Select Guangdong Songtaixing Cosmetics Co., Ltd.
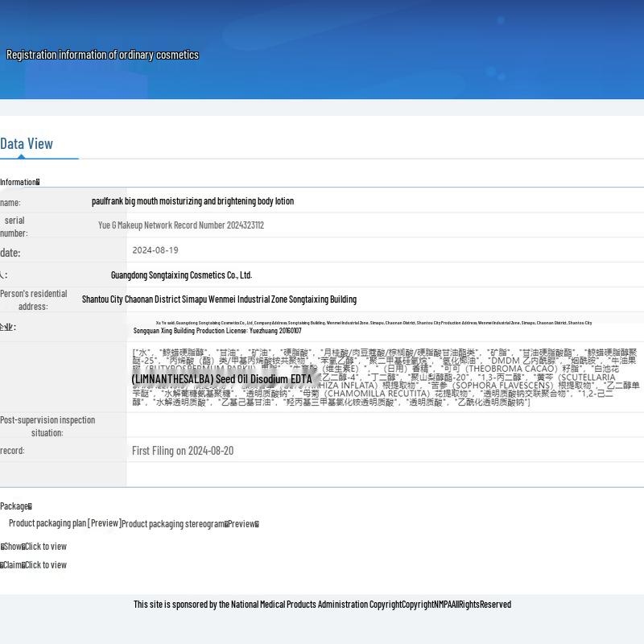The height and width of the screenshot is (644, 644). [181, 275]
